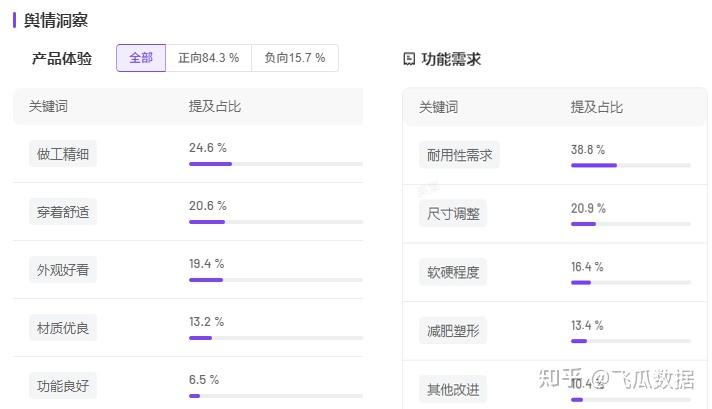Select the 全部 tab
Image resolution: width=712 pixels, height=409 pixels.
coord(141,58)
